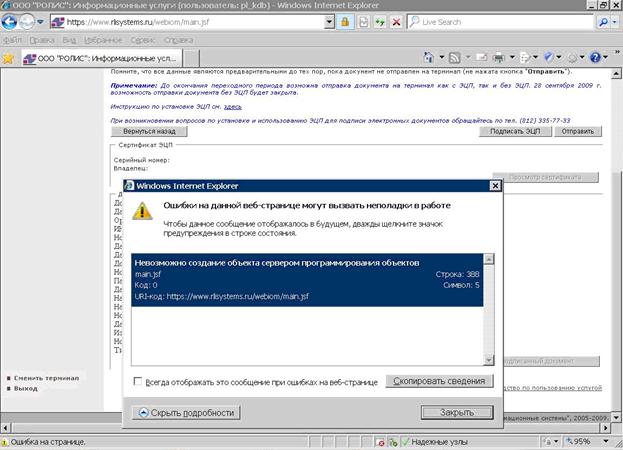Click the Compatibility View page icon
Image resolution: width=623 pixels, height=450 pixels.
(364, 22)
